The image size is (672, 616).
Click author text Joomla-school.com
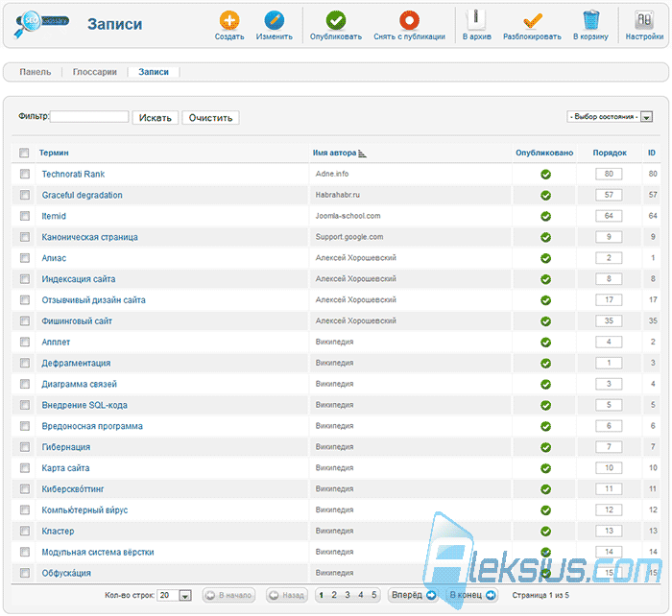[348, 216]
